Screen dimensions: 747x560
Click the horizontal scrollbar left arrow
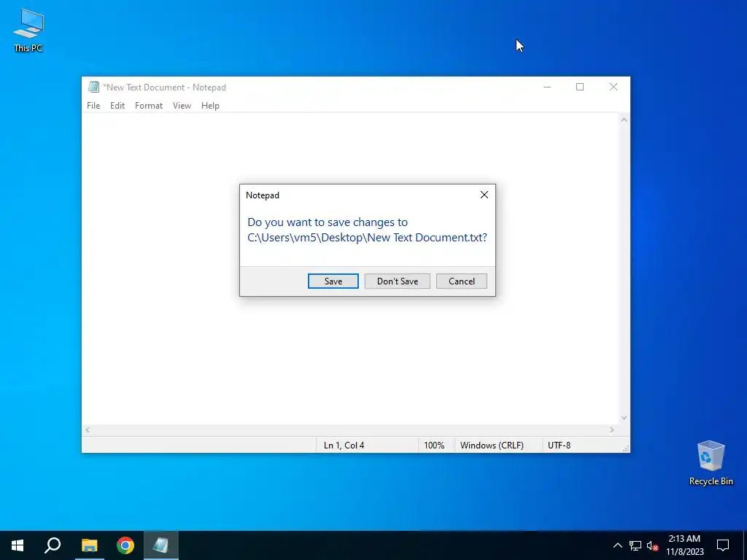click(88, 430)
